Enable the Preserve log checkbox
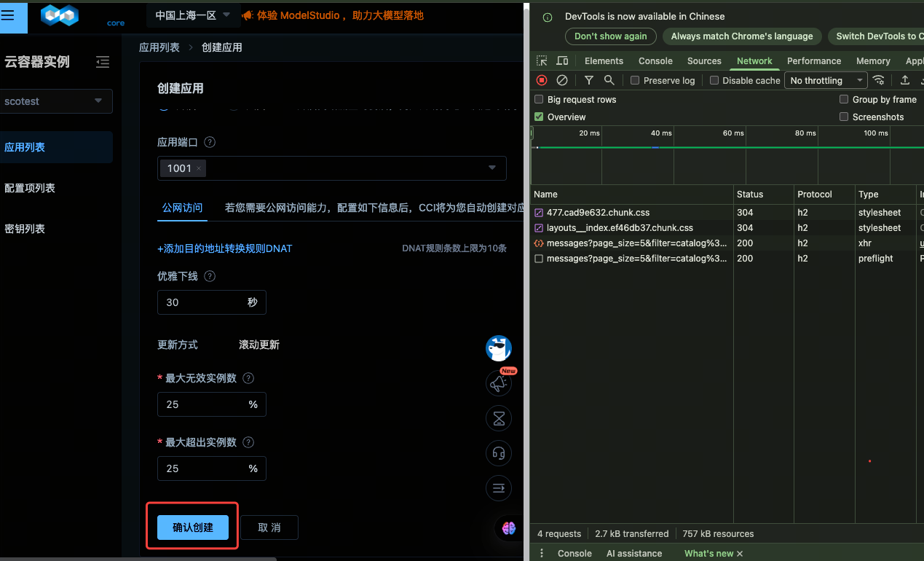924x561 pixels. tap(635, 80)
